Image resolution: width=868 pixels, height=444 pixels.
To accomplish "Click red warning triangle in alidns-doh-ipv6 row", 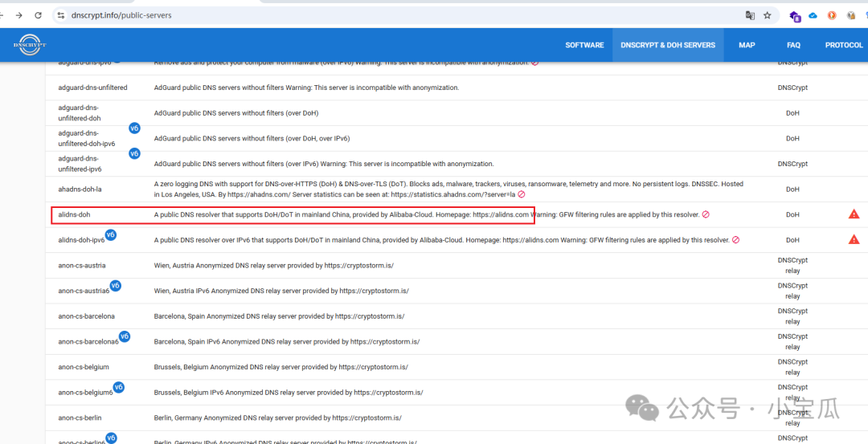I will (854, 239).
